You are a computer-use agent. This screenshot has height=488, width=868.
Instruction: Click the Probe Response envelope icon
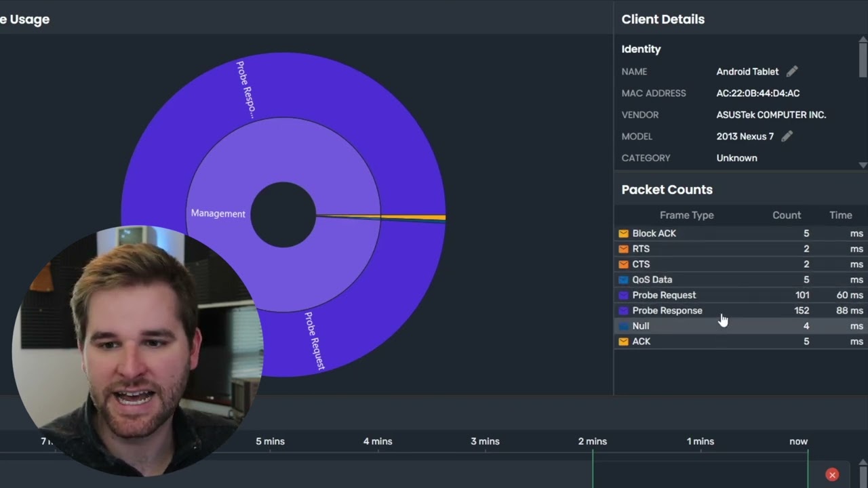click(623, 310)
